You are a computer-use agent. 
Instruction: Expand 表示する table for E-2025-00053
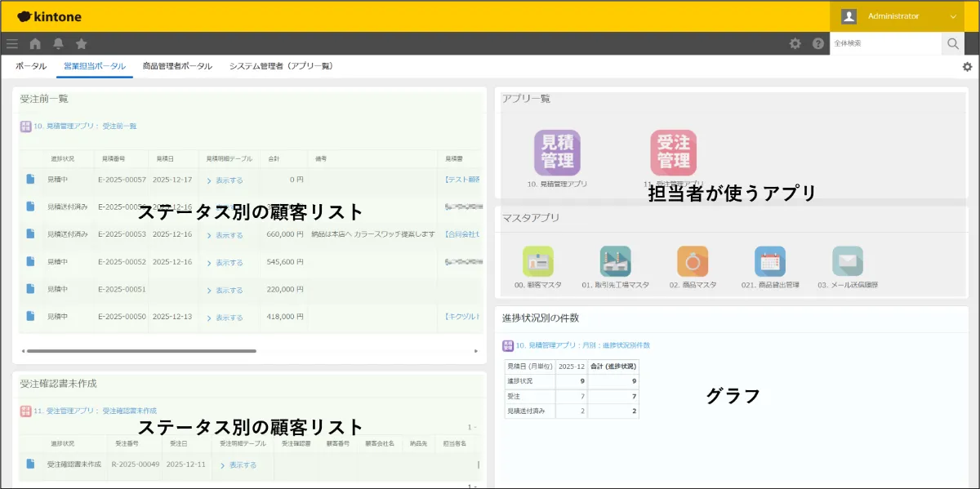pyautogui.click(x=225, y=235)
